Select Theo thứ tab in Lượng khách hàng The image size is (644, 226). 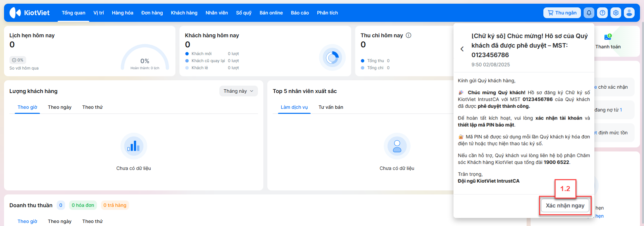[93, 107]
